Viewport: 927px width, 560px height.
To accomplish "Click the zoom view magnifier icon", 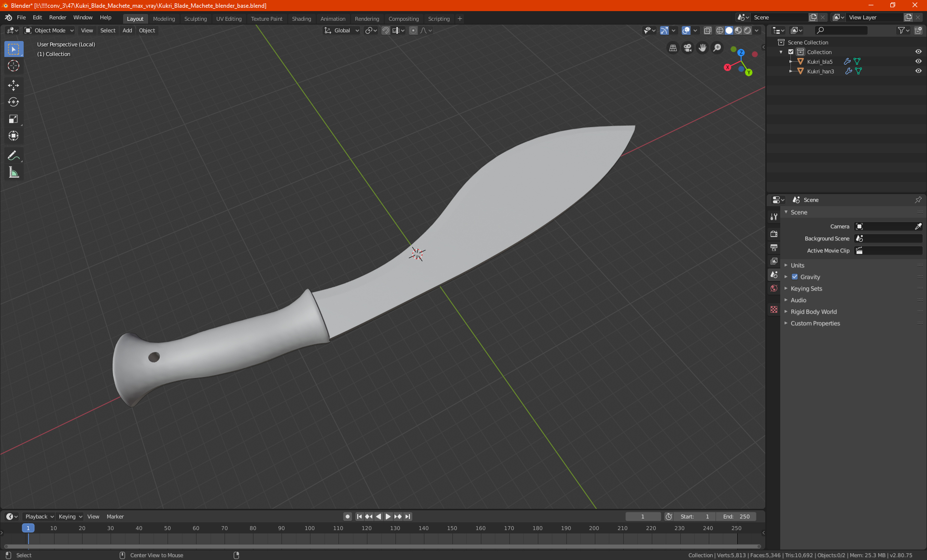I will [x=717, y=48].
